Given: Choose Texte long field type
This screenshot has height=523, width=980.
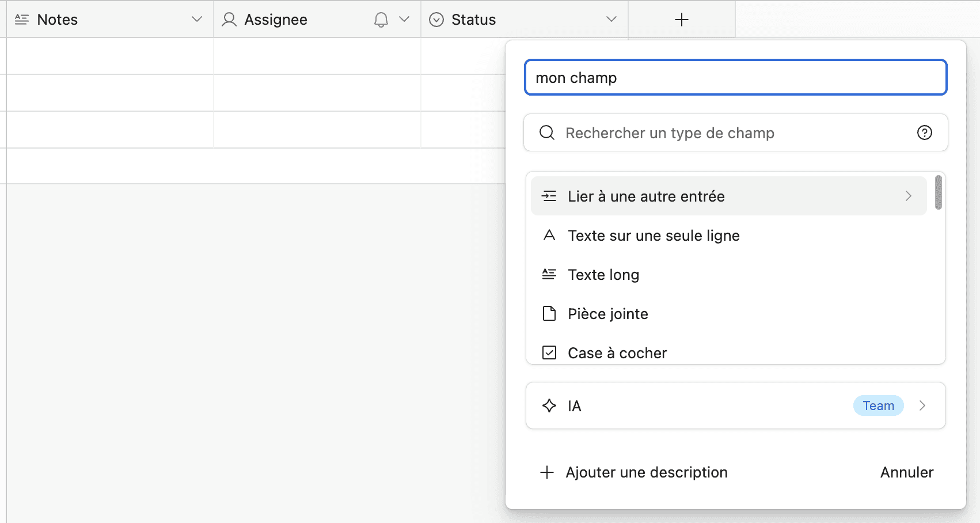Looking at the screenshot, I should (728, 274).
